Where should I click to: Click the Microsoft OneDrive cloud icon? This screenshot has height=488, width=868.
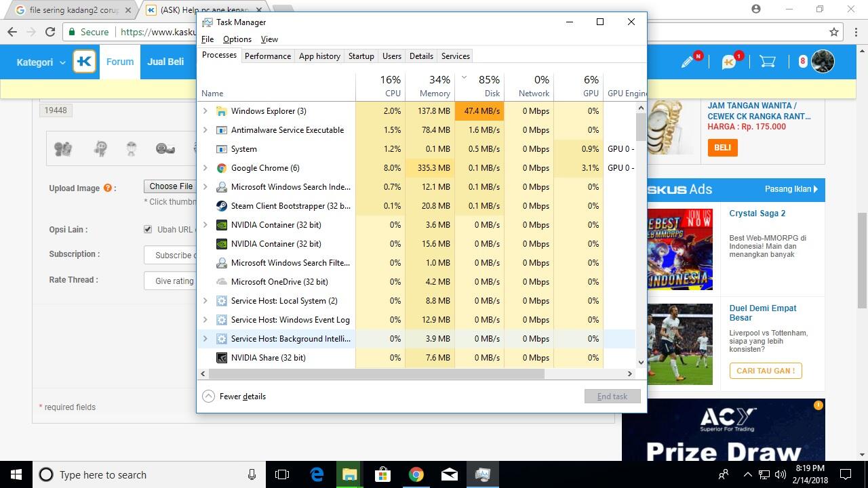[x=221, y=282]
